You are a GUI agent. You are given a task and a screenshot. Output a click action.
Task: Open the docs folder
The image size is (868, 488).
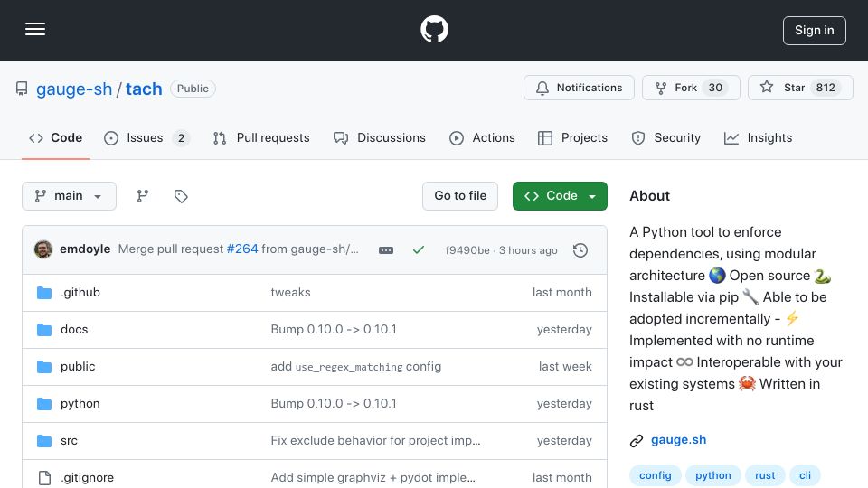pyautogui.click(x=74, y=329)
